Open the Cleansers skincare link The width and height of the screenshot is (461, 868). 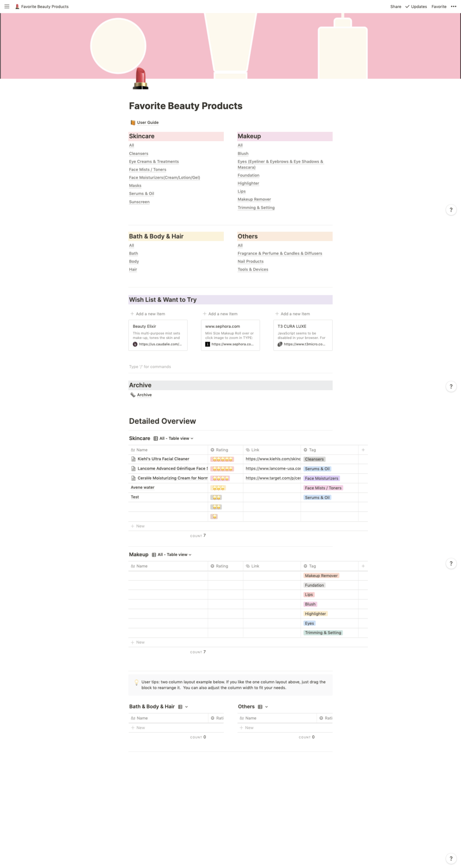(139, 154)
